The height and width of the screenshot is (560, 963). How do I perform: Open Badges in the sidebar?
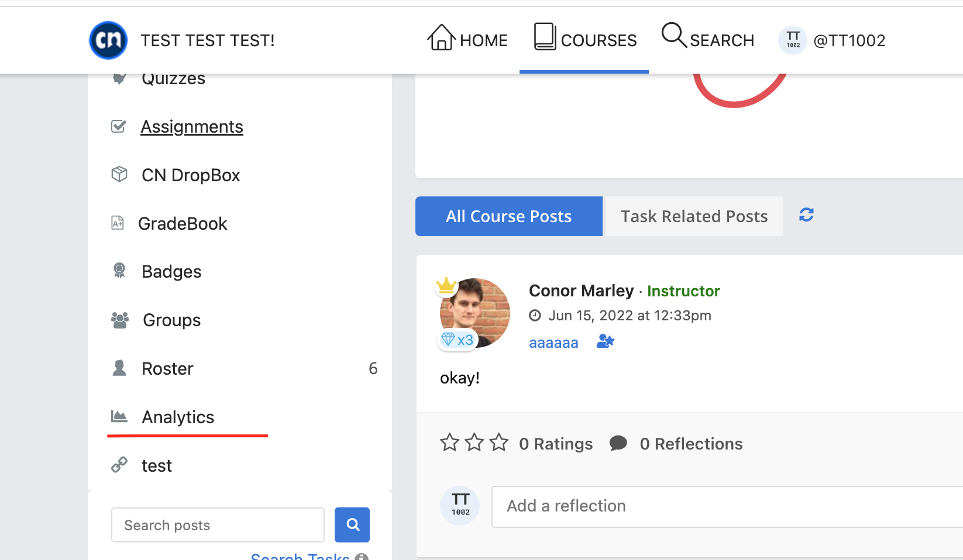171,272
